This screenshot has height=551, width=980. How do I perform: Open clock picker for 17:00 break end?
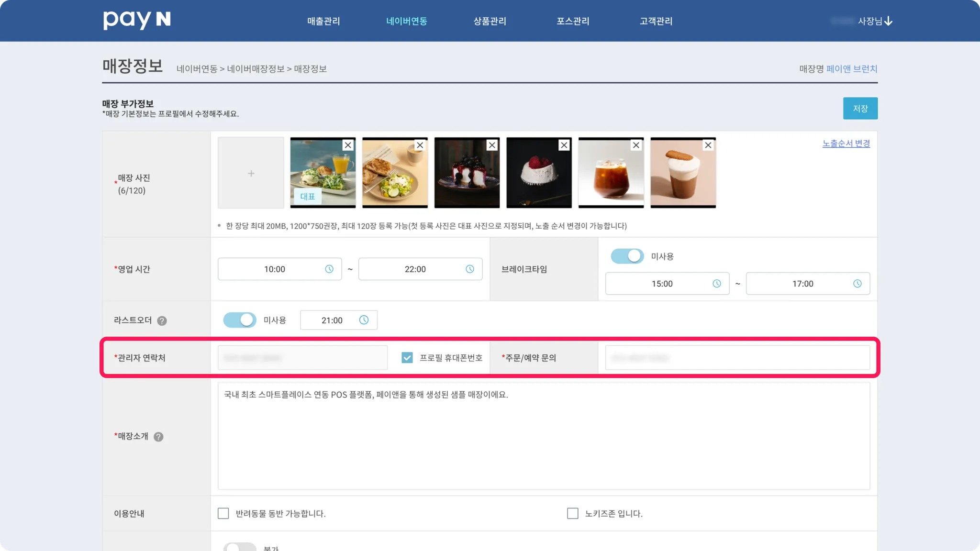click(857, 284)
